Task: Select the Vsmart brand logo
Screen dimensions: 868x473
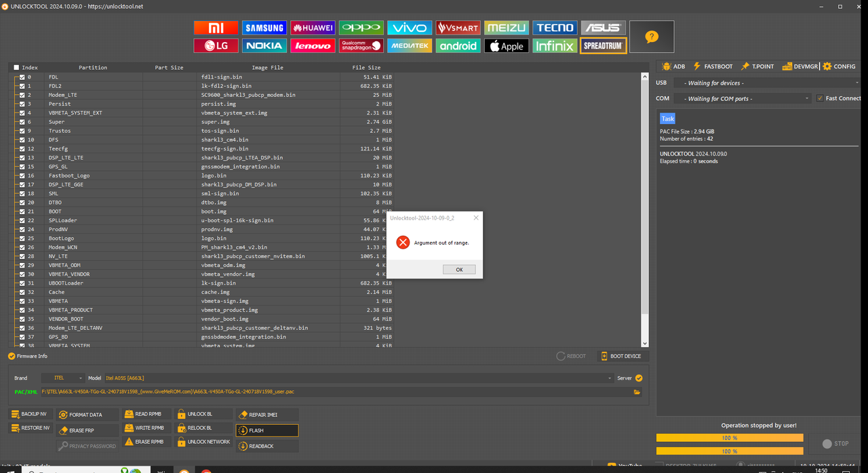Action: (x=458, y=28)
